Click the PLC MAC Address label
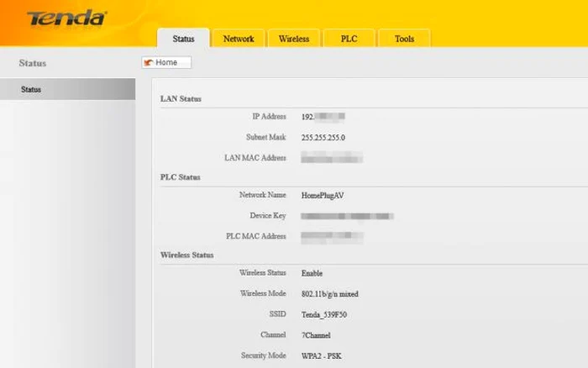 [255, 236]
